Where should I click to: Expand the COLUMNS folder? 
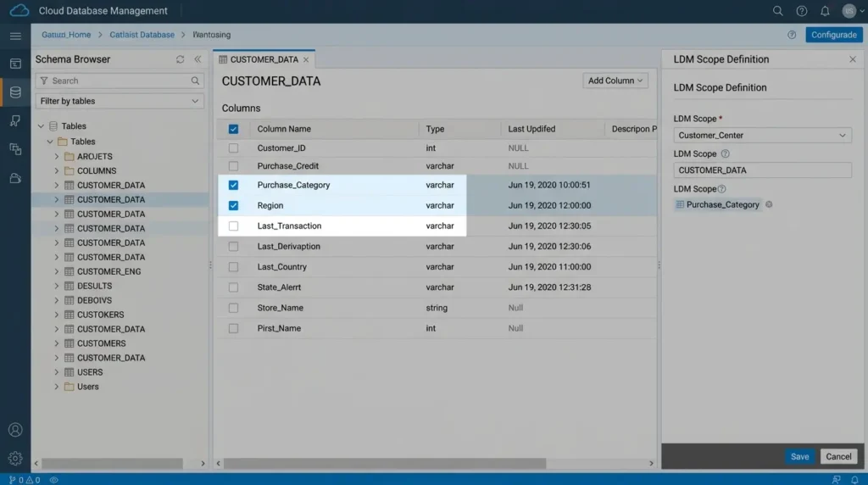tap(57, 171)
